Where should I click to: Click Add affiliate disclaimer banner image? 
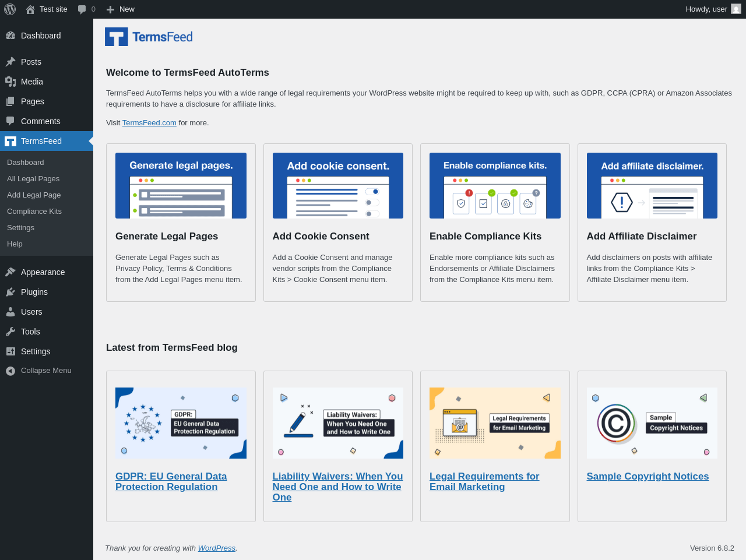pyautogui.click(x=652, y=186)
